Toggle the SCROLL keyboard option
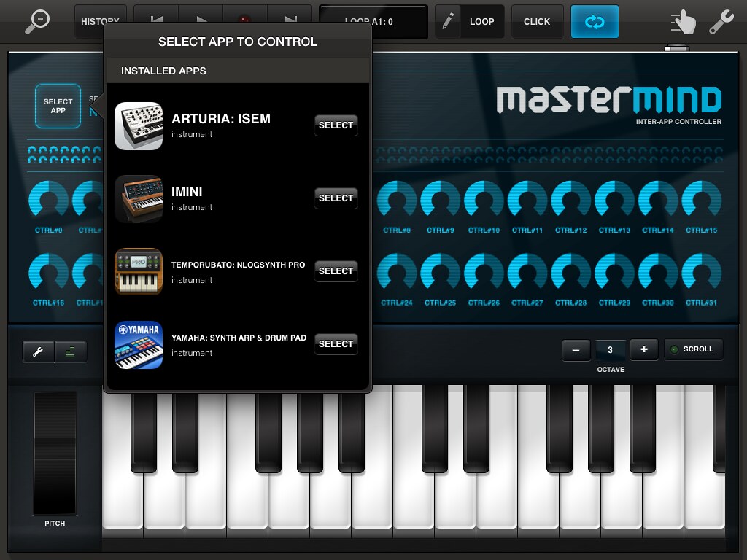 [694, 349]
